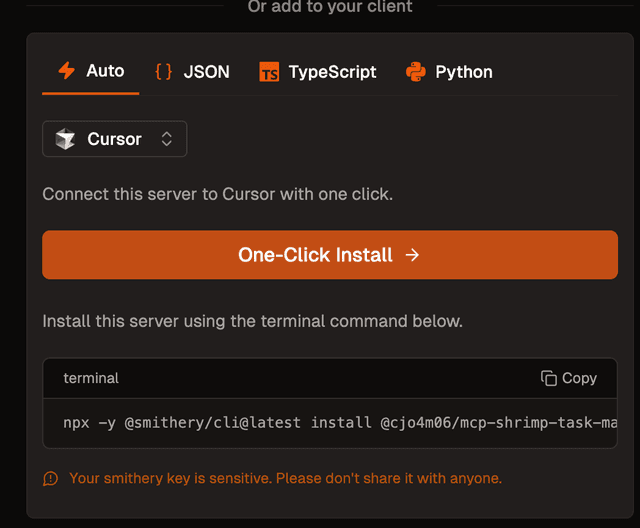Viewport: 640px width, 528px height.
Task: Click the up-down chevron of client selector
Action: (x=167, y=139)
